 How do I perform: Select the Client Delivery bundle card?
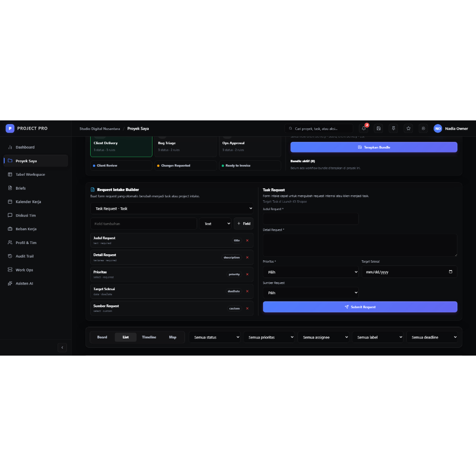121,146
